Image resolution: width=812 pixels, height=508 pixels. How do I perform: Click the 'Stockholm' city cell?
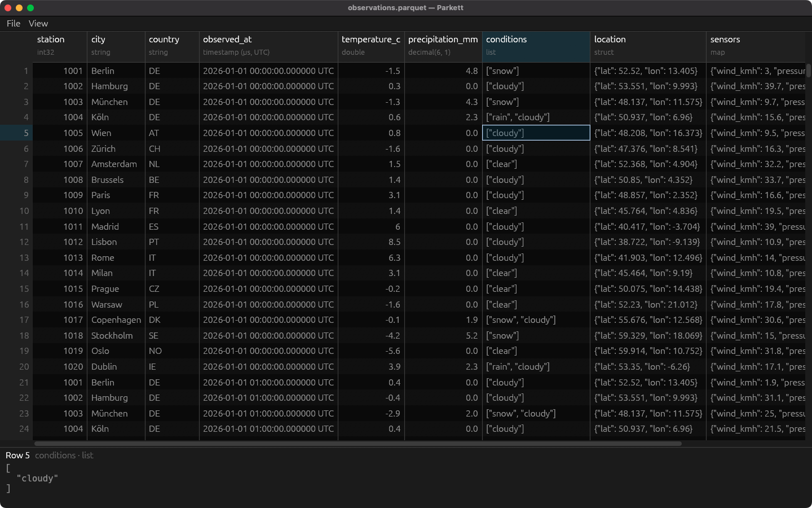[116, 336]
